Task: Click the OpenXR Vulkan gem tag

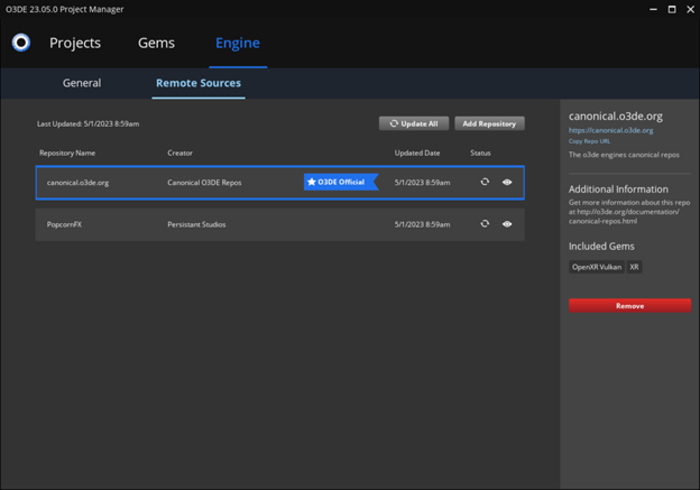Action: click(597, 267)
